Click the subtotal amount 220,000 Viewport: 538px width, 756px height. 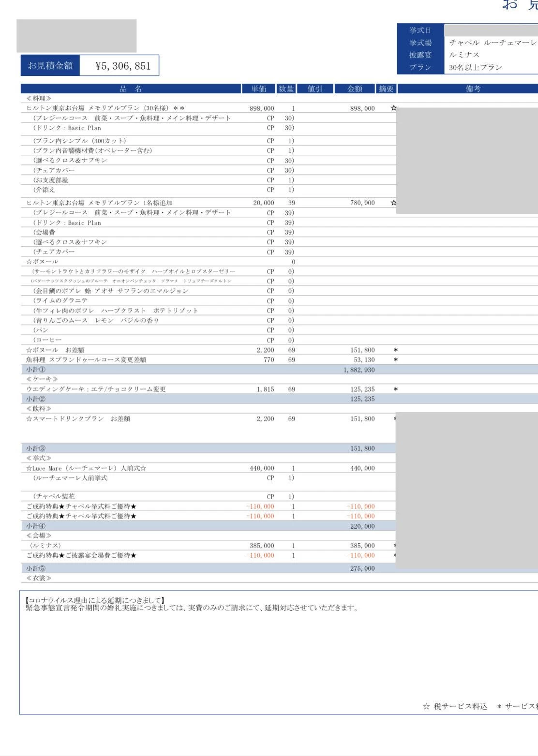click(362, 526)
